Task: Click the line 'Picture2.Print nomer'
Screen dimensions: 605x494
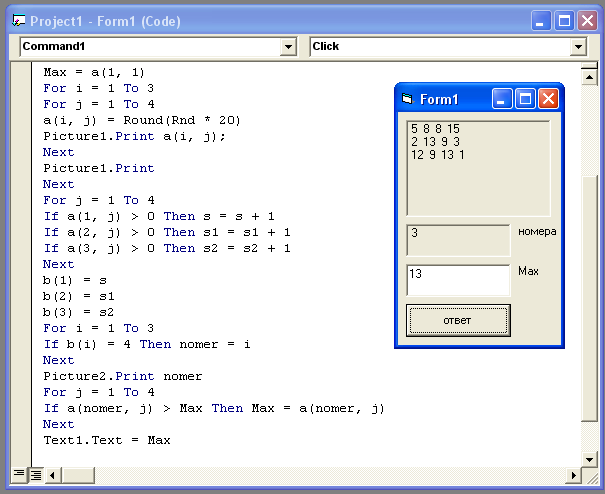Action: tap(123, 376)
